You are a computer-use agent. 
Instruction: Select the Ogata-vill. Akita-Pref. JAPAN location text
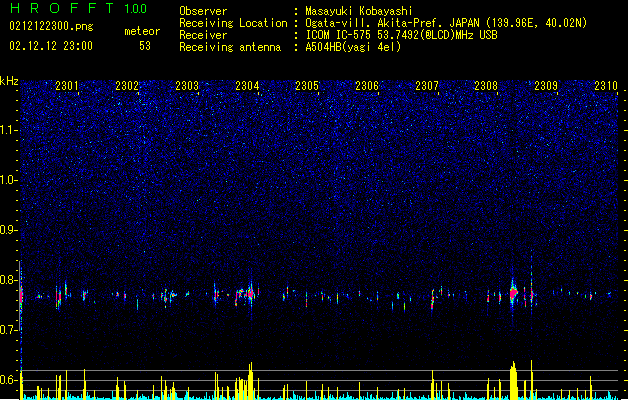pos(446,23)
